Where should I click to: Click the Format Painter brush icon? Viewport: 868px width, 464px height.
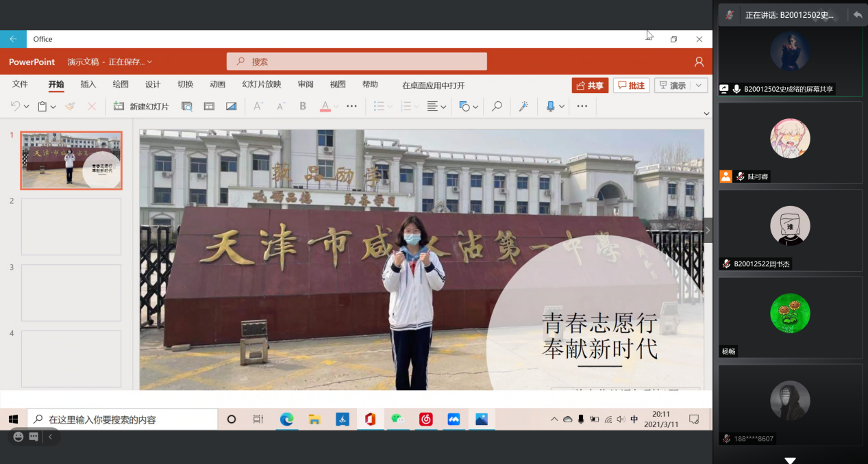70,106
